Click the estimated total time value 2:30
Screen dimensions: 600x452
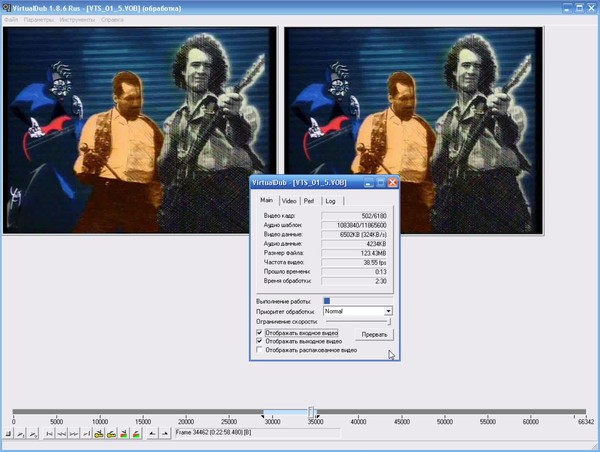(x=354, y=281)
